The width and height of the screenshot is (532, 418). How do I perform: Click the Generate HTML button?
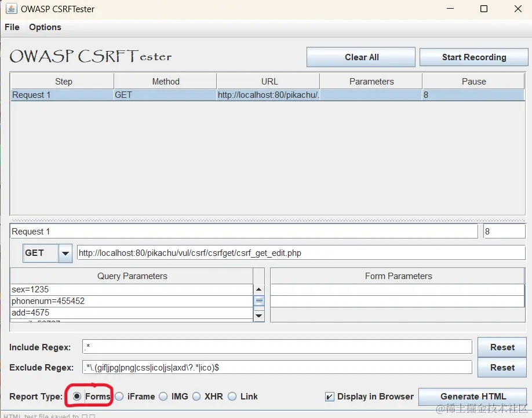click(473, 397)
